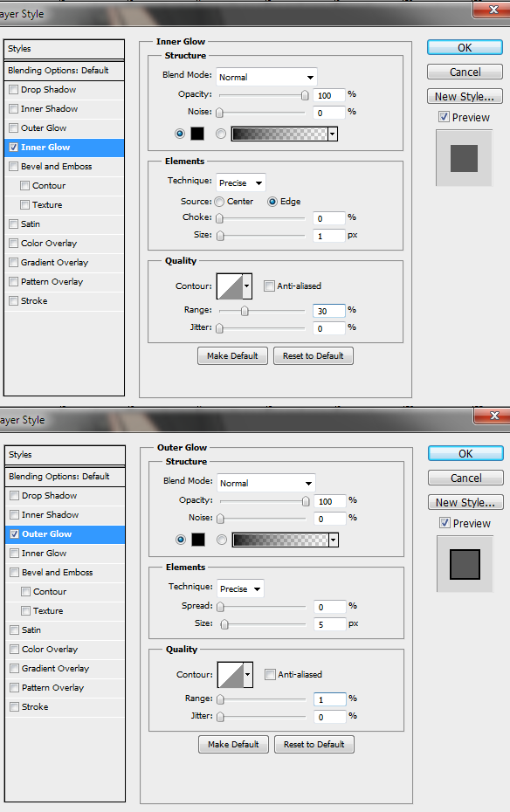510x812 pixels.
Task: Click the Inner Glow gradient preview bar
Action: pyautogui.click(x=279, y=134)
